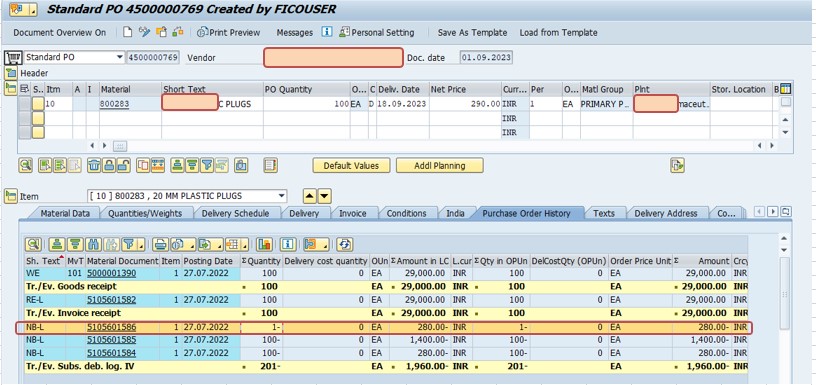Click the title bar menu icon
The image size is (816, 385).
pos(23,9)
